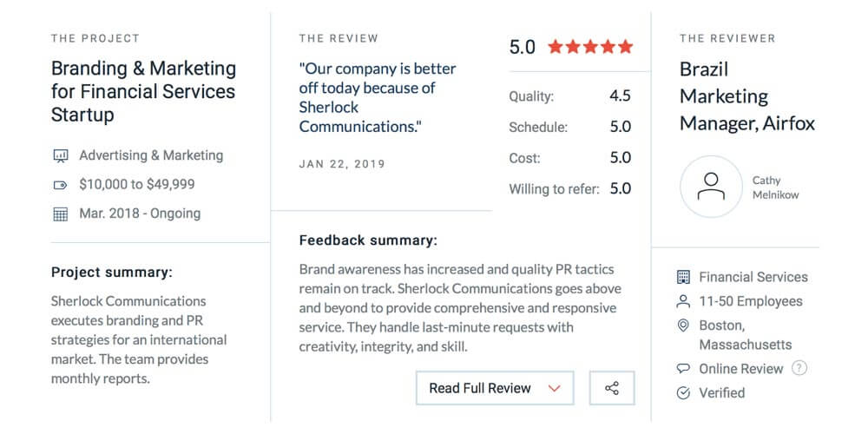This screenshot has width=868, height=434.
Task: Click the budget price tag icon
Action: pyautogui.click(x=61, y=185)
